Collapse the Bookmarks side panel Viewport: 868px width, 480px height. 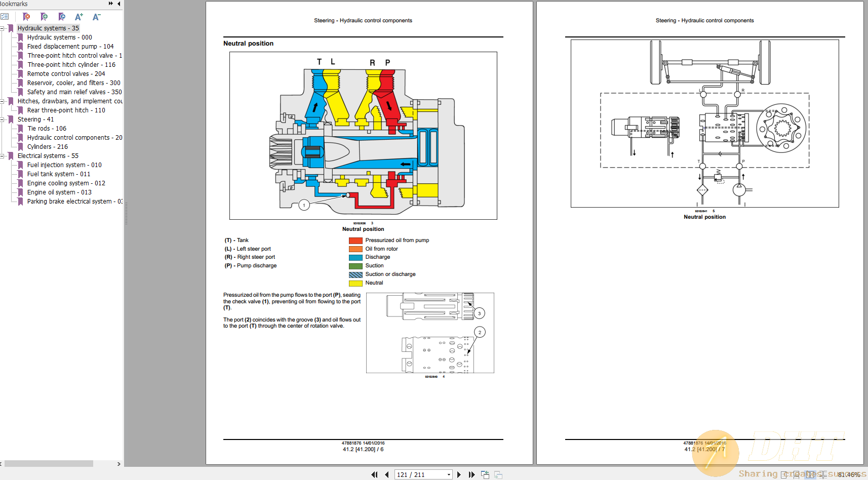click(119, 4)
